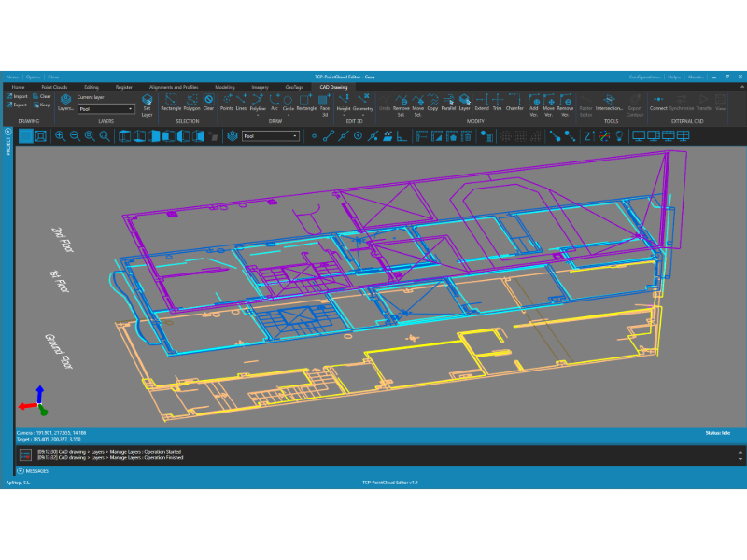Activate the Trim modify tool

click(497, 103)
